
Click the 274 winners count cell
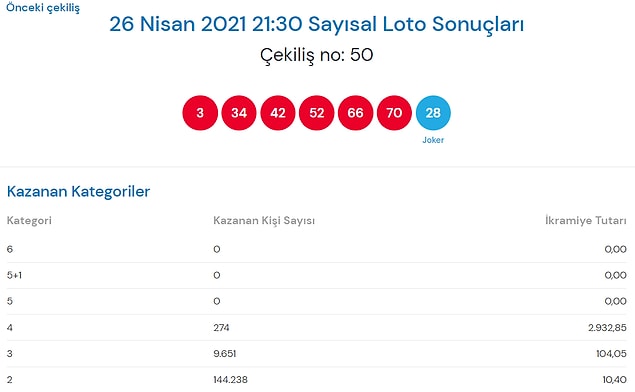click(222, 328)
